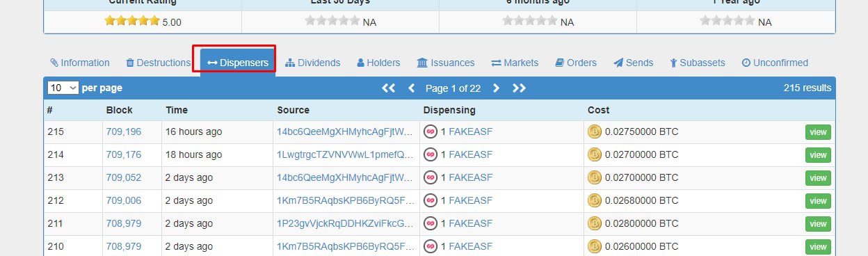Switch to the Unconfirmed tab

(x=775, y=63)
